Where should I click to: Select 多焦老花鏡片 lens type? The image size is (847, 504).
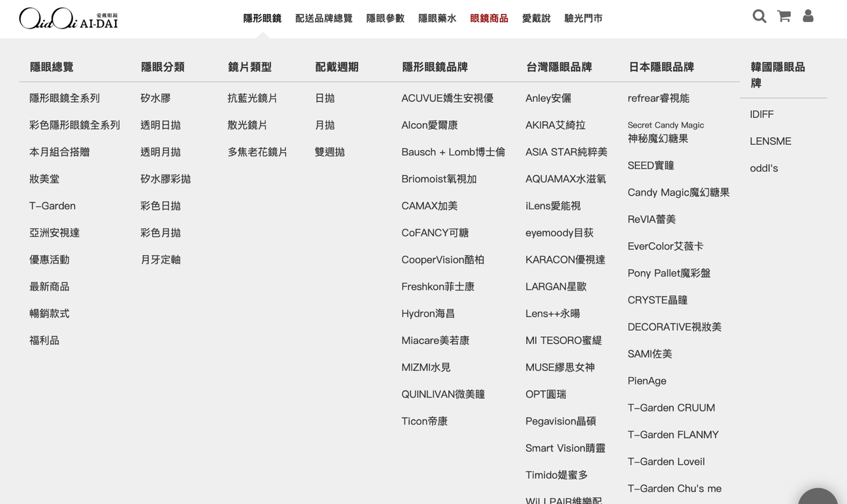257,152
